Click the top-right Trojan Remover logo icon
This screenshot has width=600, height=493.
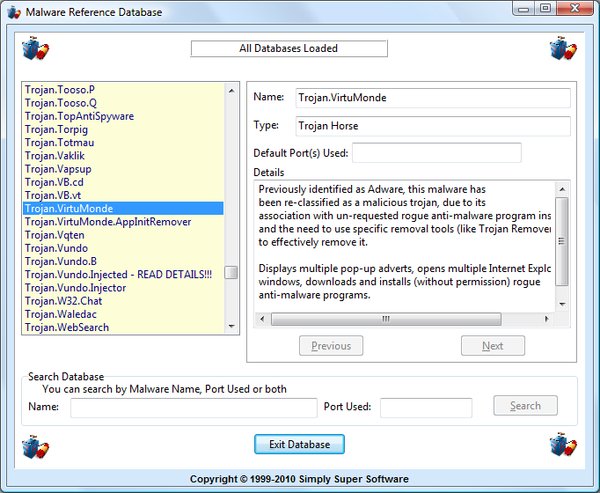coord(562,49)
